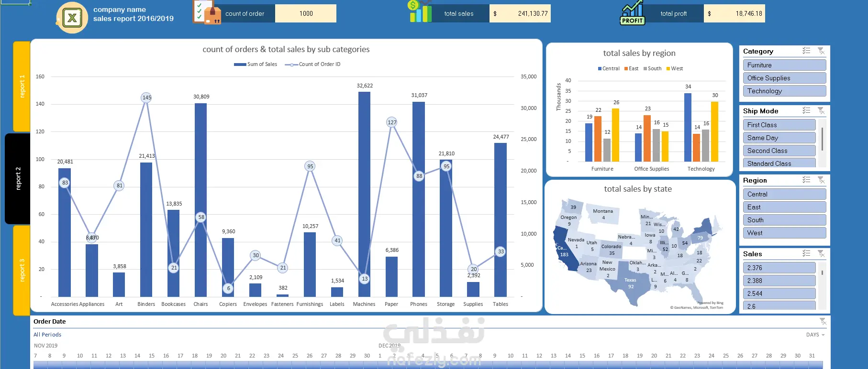Filter by Technology category
Screen dimensions: 868x369
pyautogui.click(x=784, y=91)
